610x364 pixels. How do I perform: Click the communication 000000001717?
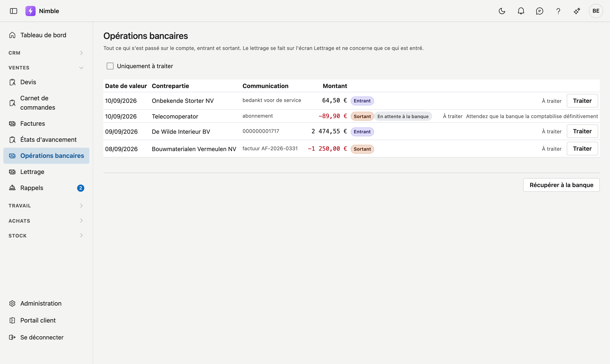261,131
